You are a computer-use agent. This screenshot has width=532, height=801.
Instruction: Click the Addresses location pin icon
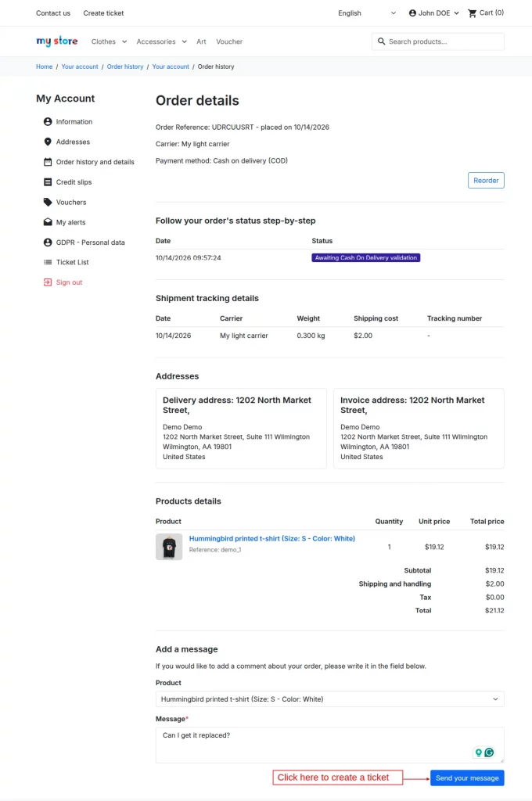click(48, 142)
